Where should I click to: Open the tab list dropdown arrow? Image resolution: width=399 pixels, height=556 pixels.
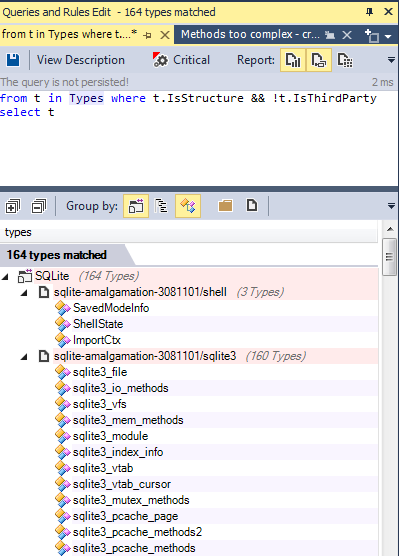tap(388, 36)
